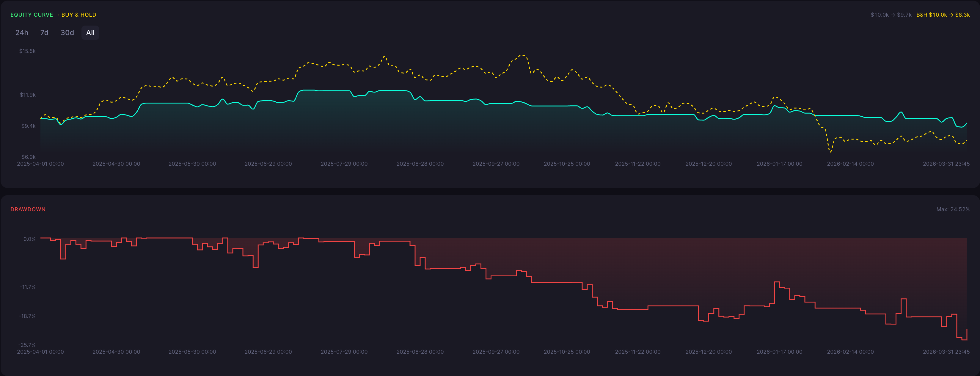Click the $6.9k y-axis label
The width and height of the screenshot is (980, 376).
click(x=28, y=157)
